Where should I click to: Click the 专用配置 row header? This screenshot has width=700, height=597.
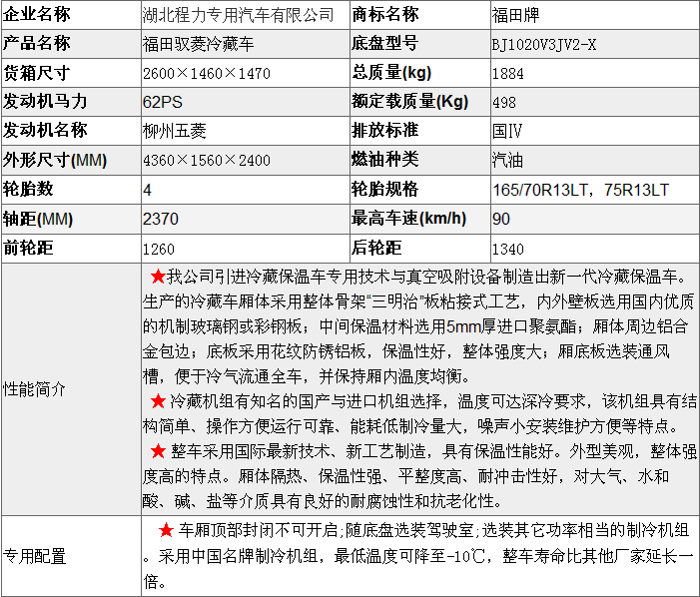(35, 556)
